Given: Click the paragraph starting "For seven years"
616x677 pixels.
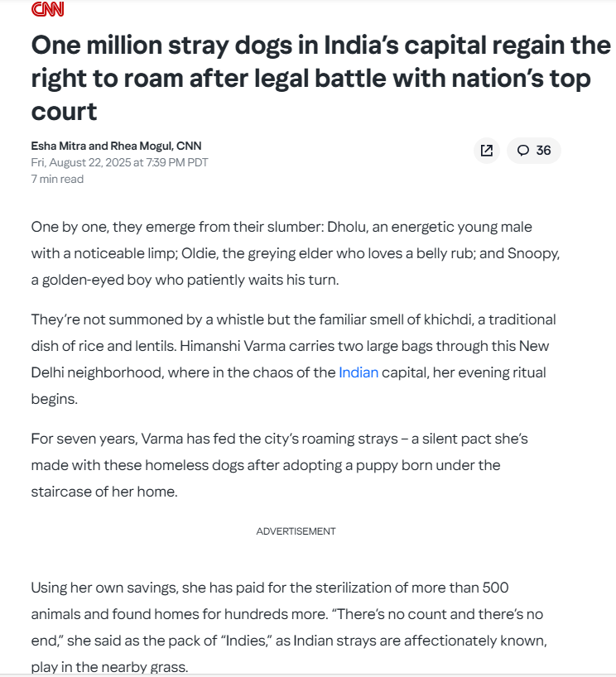Looking at the screenshot, I should point(280,465).
